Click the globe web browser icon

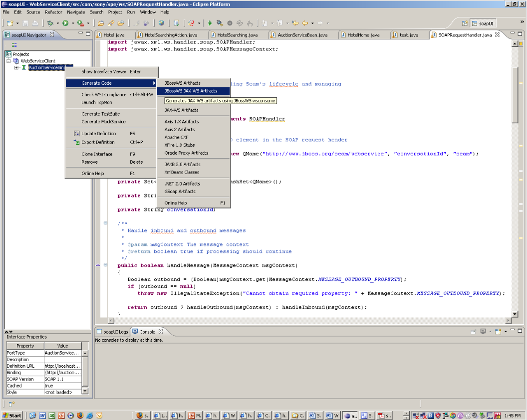click(161, 23)
